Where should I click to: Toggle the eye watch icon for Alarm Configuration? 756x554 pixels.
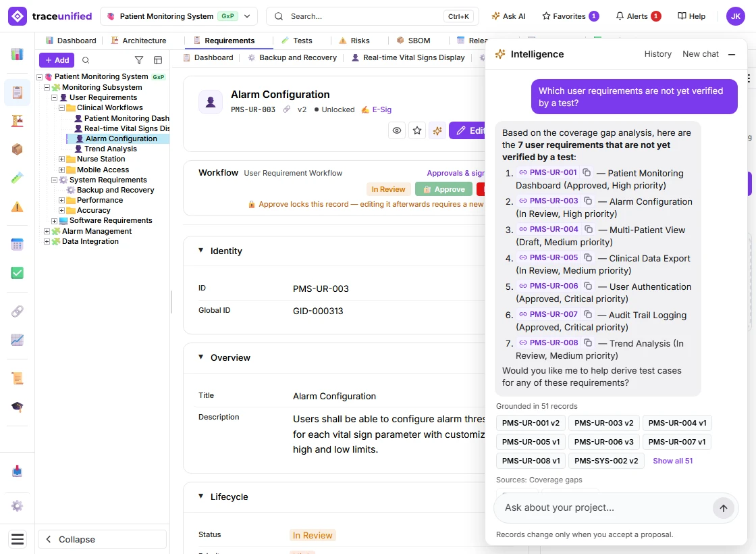point(397,130)
